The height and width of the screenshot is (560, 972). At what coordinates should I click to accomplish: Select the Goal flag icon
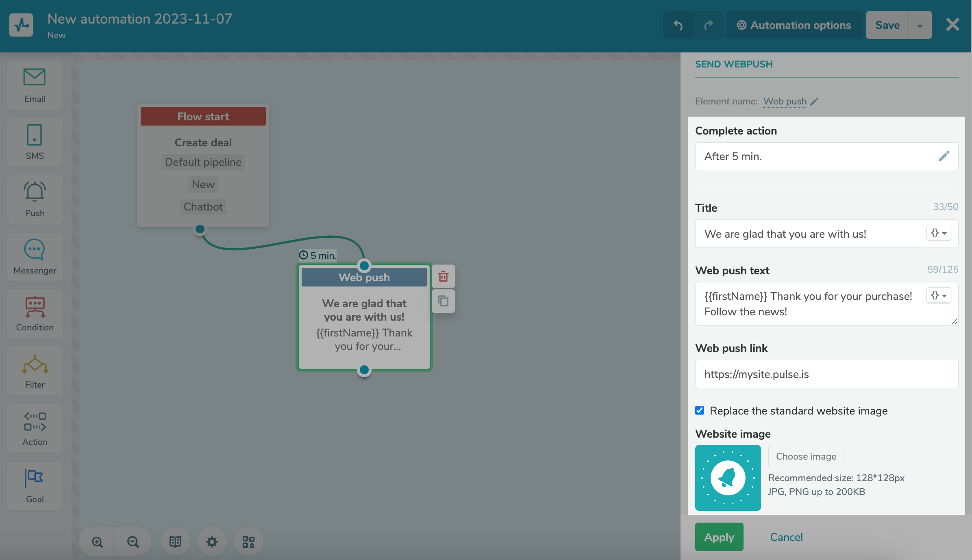click(x=35, y=478)
